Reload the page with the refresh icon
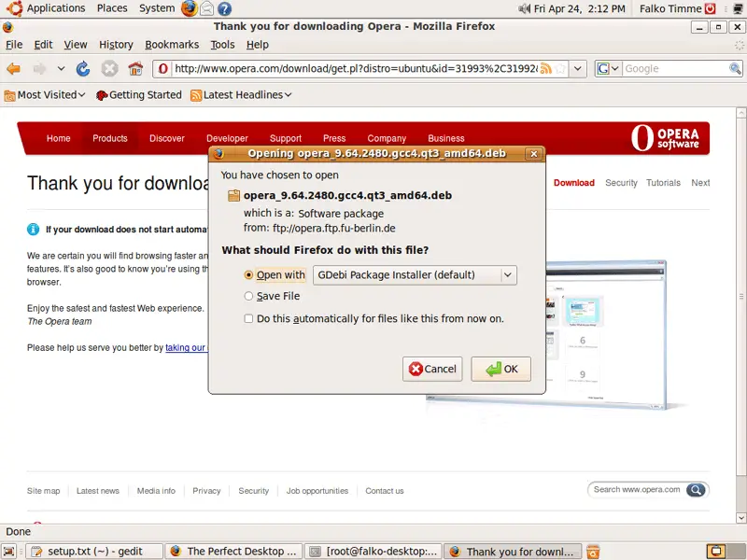The image size is (747, 560). tap(83, 69)
